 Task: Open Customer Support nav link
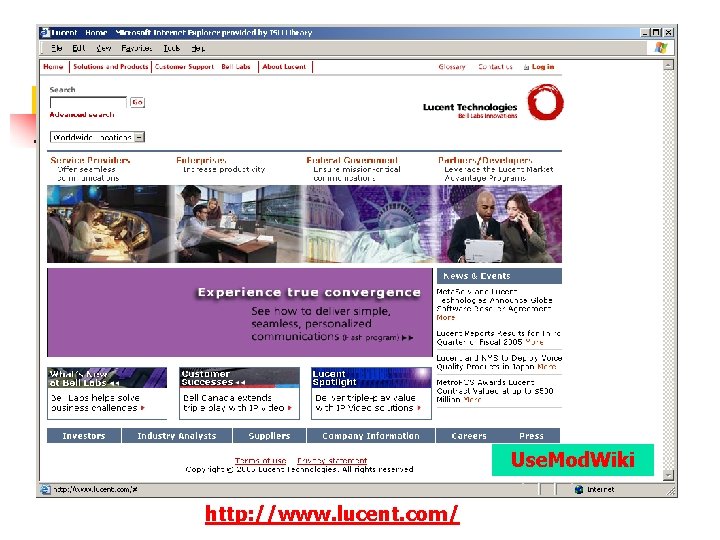coord(184,67)
